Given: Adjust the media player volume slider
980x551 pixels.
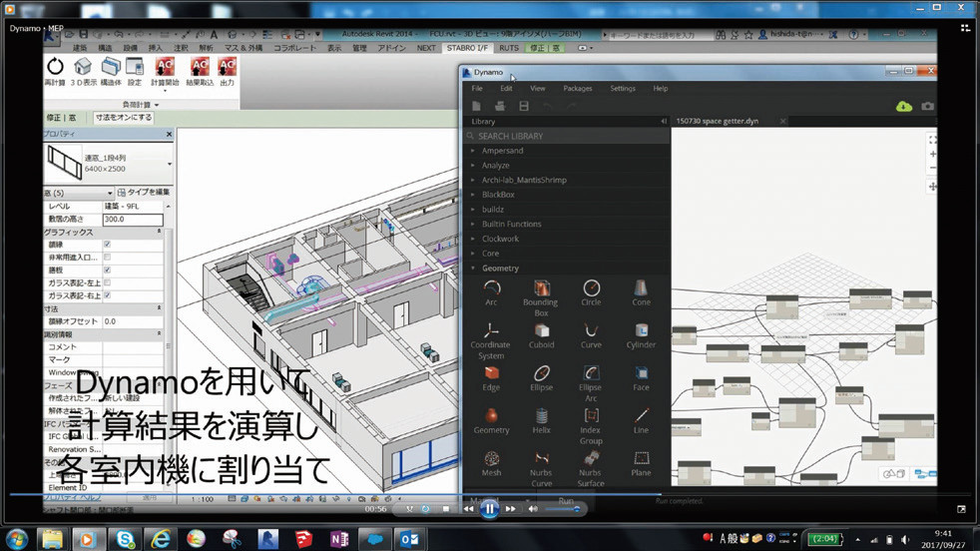Looking at the screenshot, I should click(562, 509).
